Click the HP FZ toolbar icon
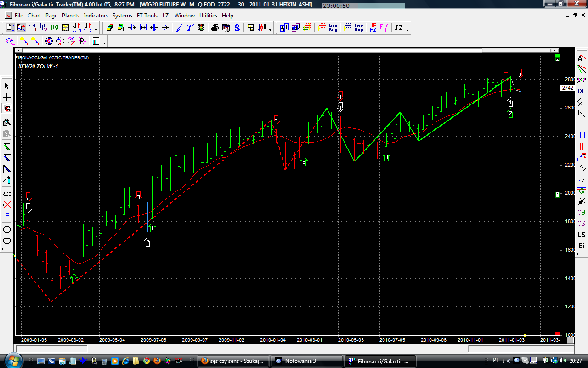 [x=373, y=28]
